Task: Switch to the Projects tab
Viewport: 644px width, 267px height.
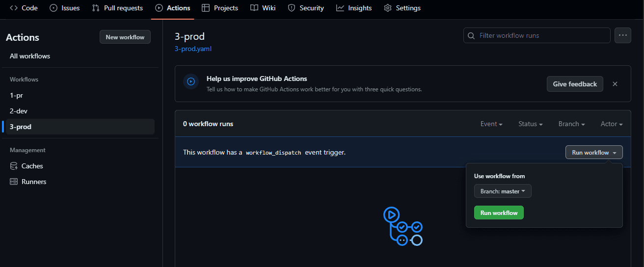Action: (220, 8)
